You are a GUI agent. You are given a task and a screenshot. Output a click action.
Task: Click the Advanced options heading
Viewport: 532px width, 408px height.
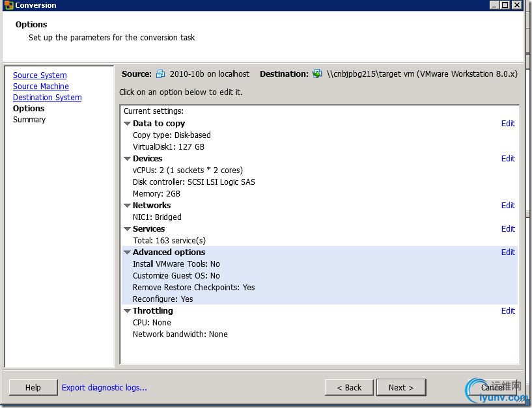(169, 252)
